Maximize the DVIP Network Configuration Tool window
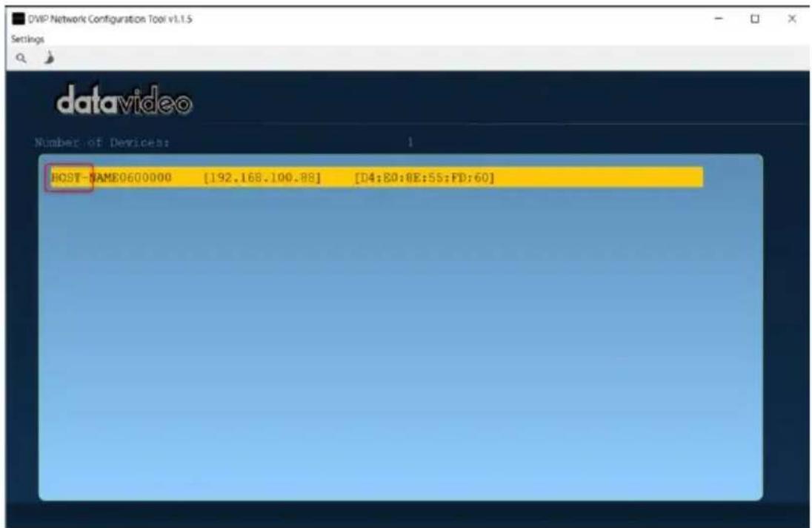The width and height of the screenshot is (812, 528). [x=755, y=19]
